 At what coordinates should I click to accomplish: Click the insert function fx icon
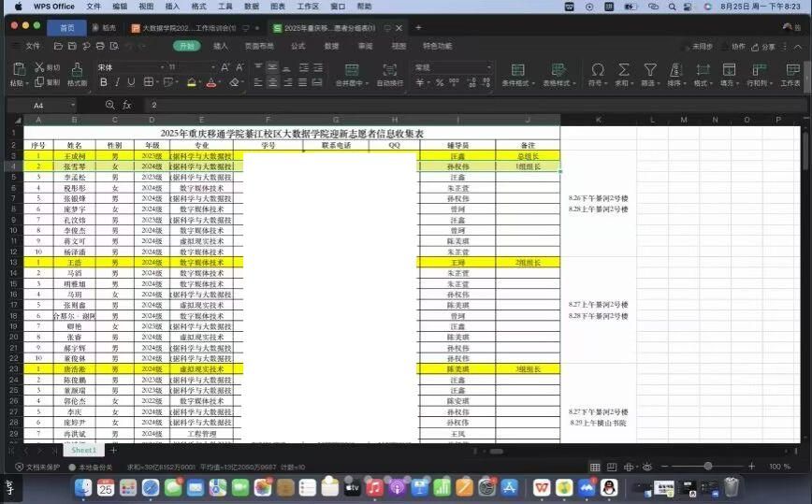click(126, 106)
